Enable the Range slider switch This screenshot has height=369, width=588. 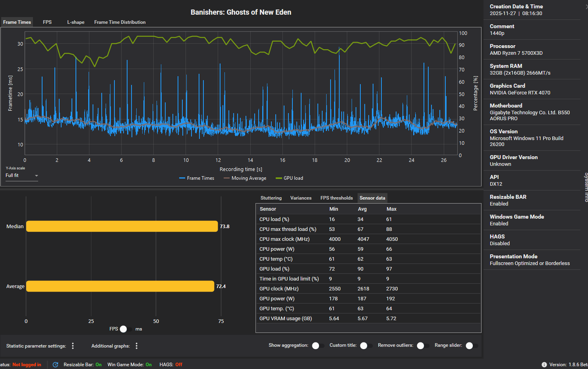(x=472, y=346)
